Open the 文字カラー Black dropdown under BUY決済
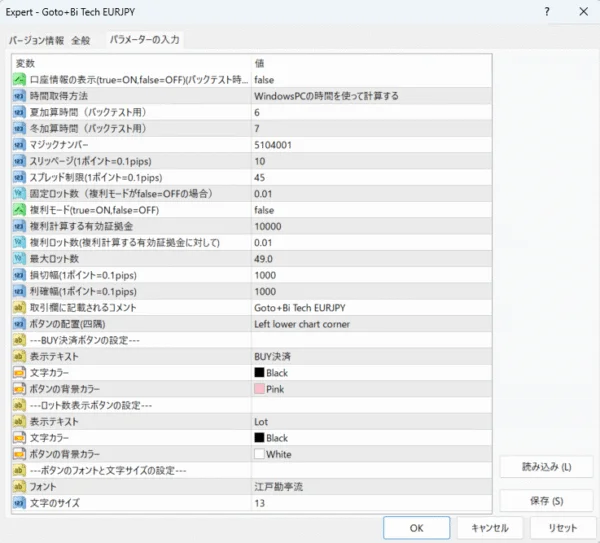The width and height of the screenshot is (600, 543). (370, 372)
